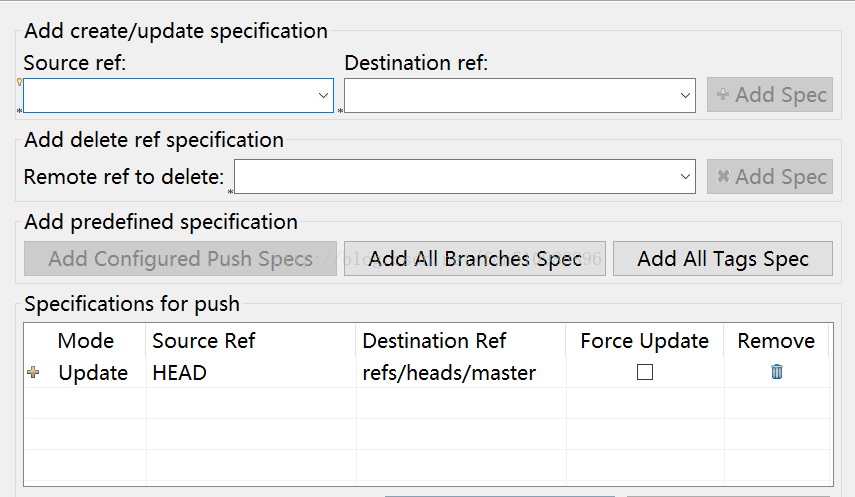Click the content-assist lightbulb near Source ref
Image resolution: width=855 pixels, height=497 pixels.
coord(20,82)
